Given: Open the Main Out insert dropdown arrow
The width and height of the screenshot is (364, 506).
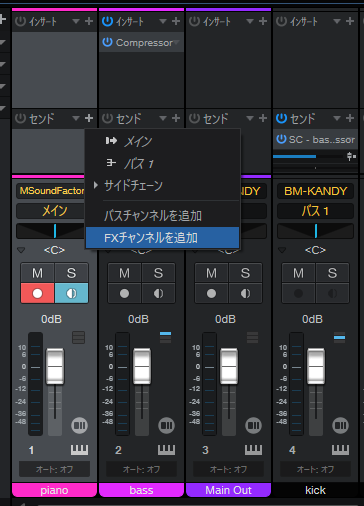Looking at the screenshot, I should [250, 21].
